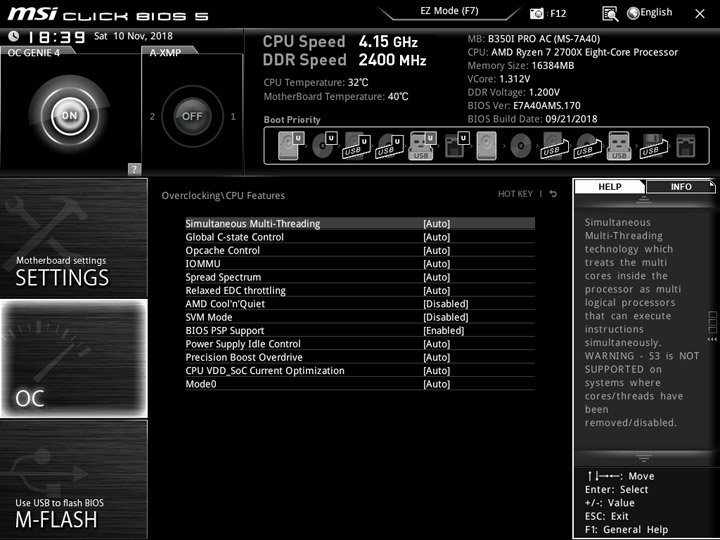The height and width of the screenshot is (540, 720).
Task: Switch to the INFO tab
Action: click(681, 186)
